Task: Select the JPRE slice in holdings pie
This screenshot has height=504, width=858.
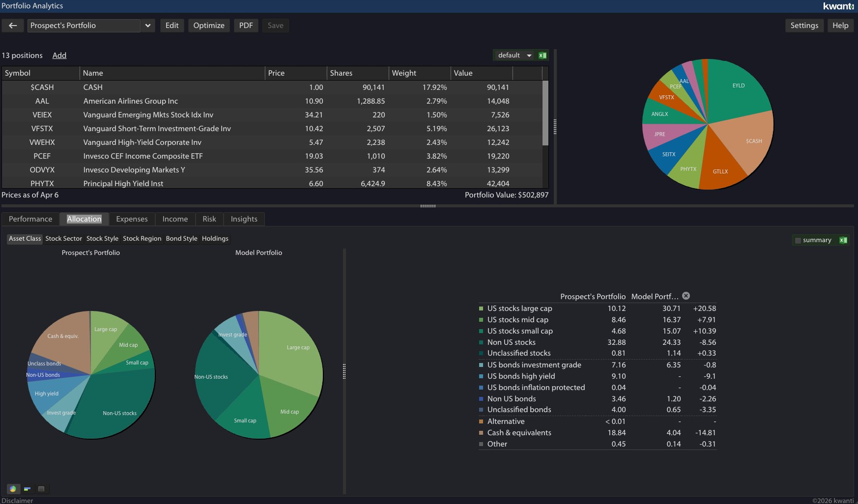Action: coord(661,135)
